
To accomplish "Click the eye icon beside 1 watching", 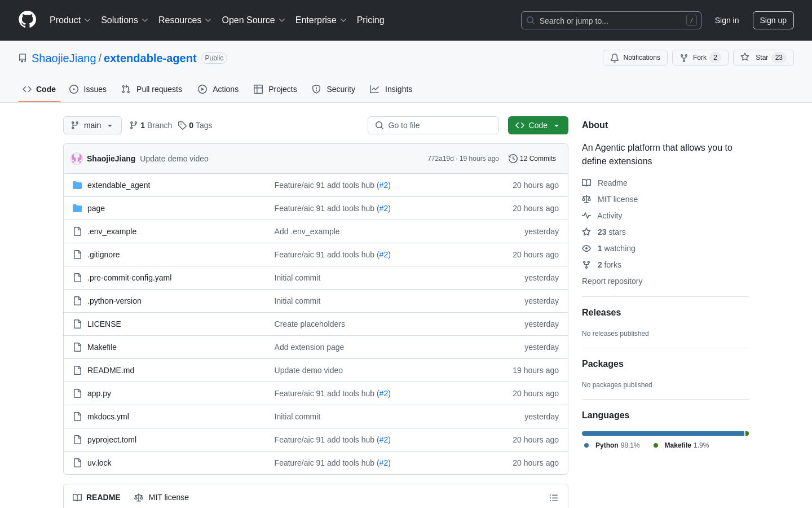I will (586, 248).
